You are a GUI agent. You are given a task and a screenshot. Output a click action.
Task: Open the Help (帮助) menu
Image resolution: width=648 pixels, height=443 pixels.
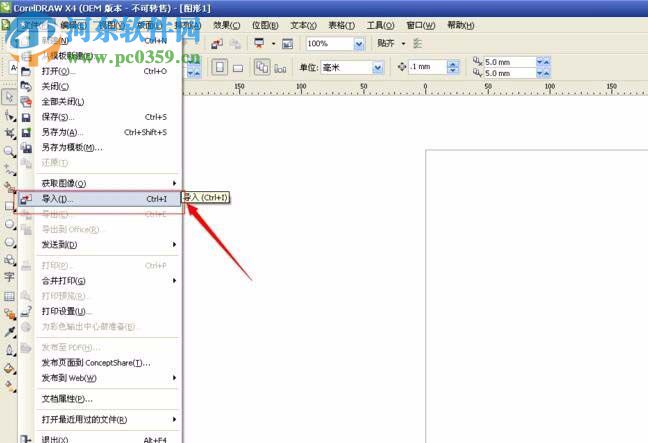461,25
